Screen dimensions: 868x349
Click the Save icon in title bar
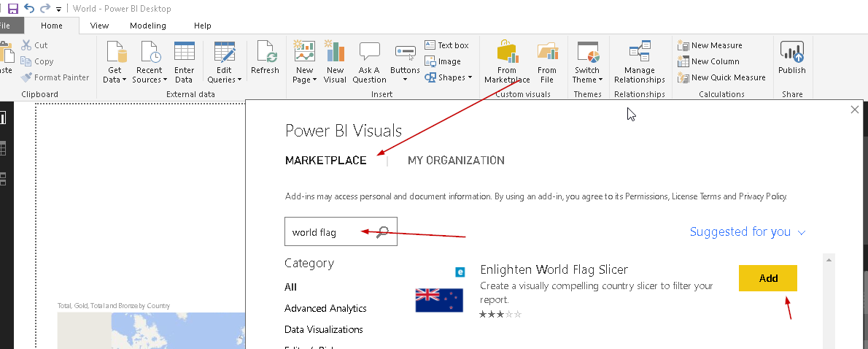[12, 8]
